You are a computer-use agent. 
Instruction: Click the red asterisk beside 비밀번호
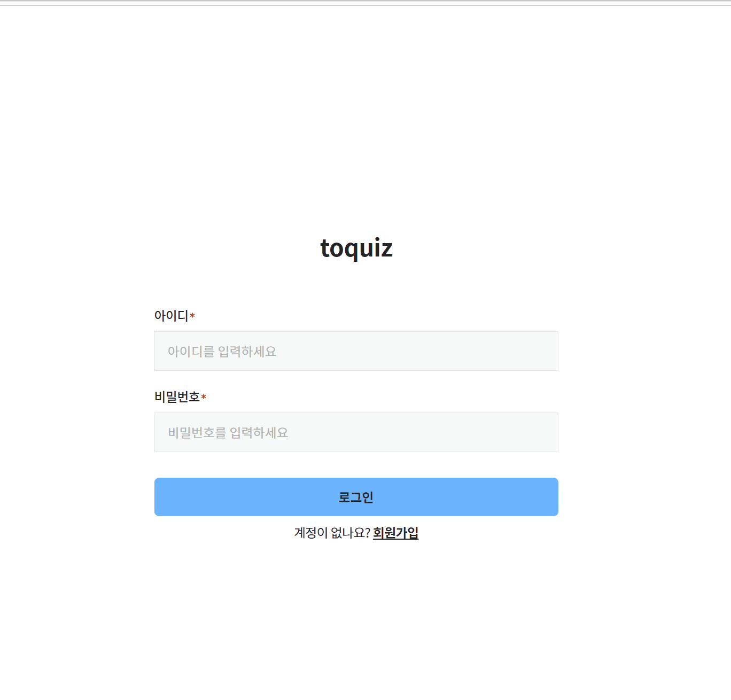click(204, 396)
